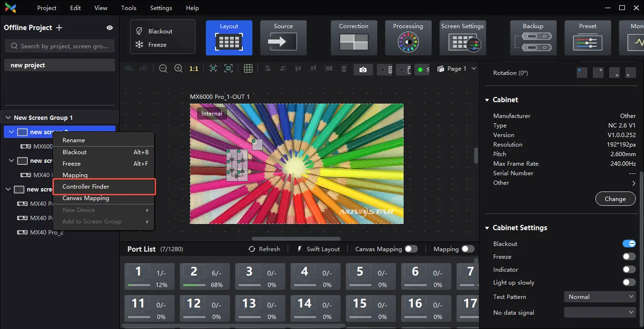Image resolution: width=644 pixels, height=329 pixels.
Task: Collapse the Cabinet section
Action: pos(487,100)
